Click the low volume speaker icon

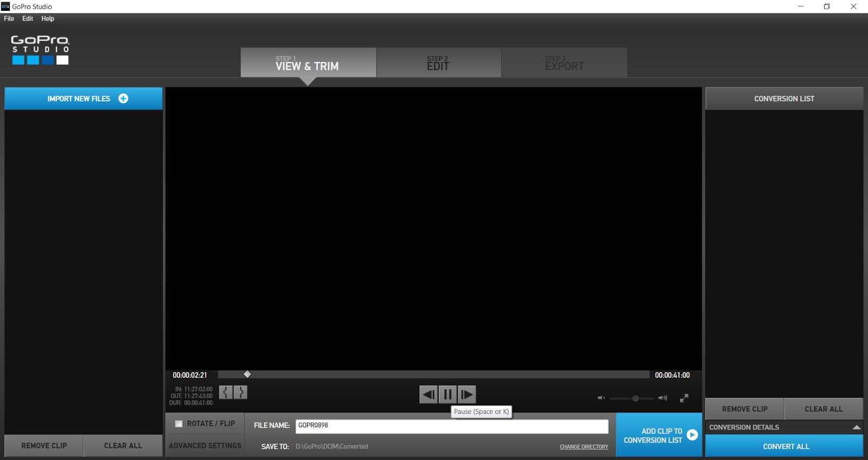pyautogui.click(x=601, y=398)
